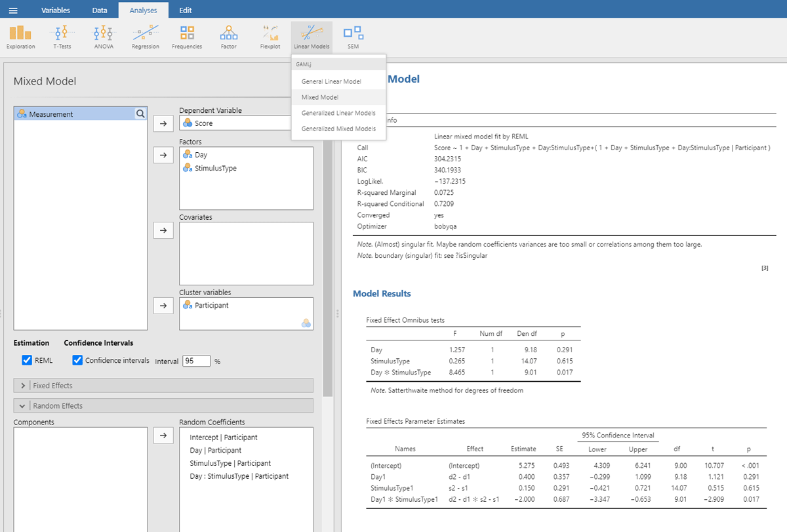
Task: Disable the Confidence intervals checkbox
Action: point(77,360)
